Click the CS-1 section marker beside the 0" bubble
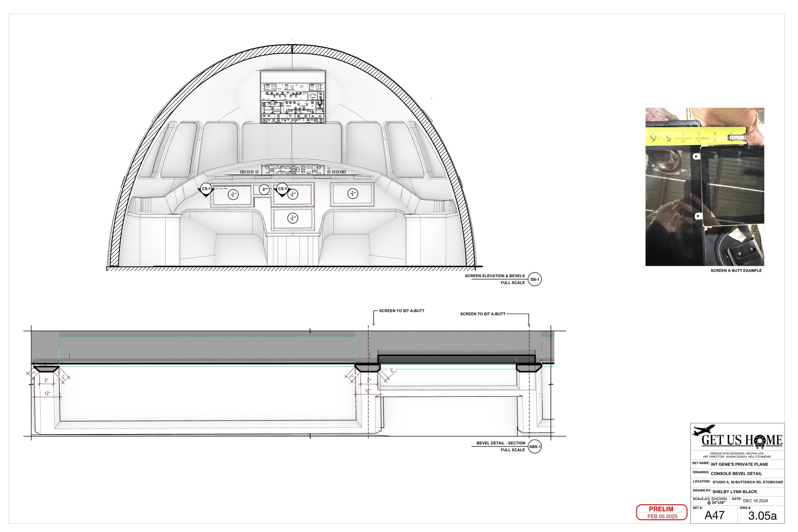This screenshot has height=532, width=798. coord(282,189)
